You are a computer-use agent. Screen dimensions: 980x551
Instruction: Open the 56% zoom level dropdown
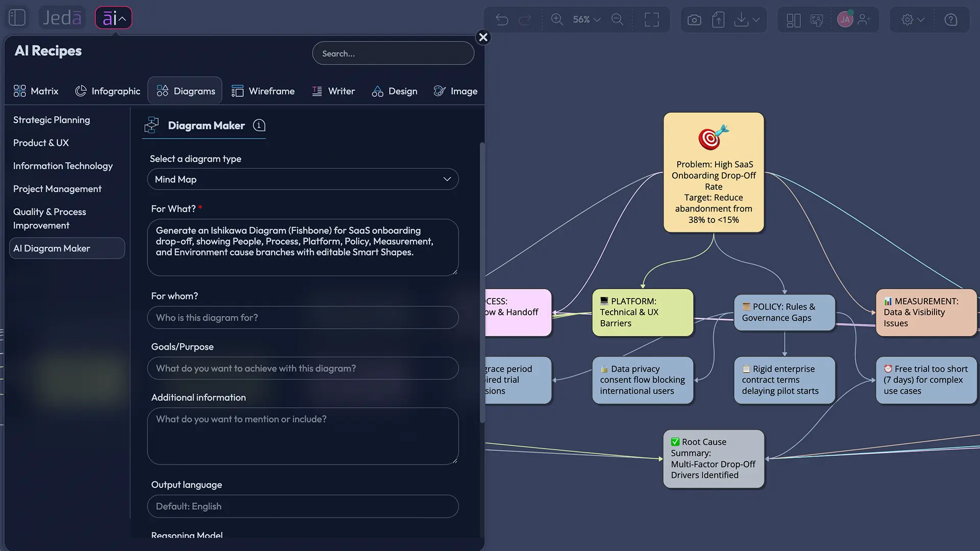[586, 19]
